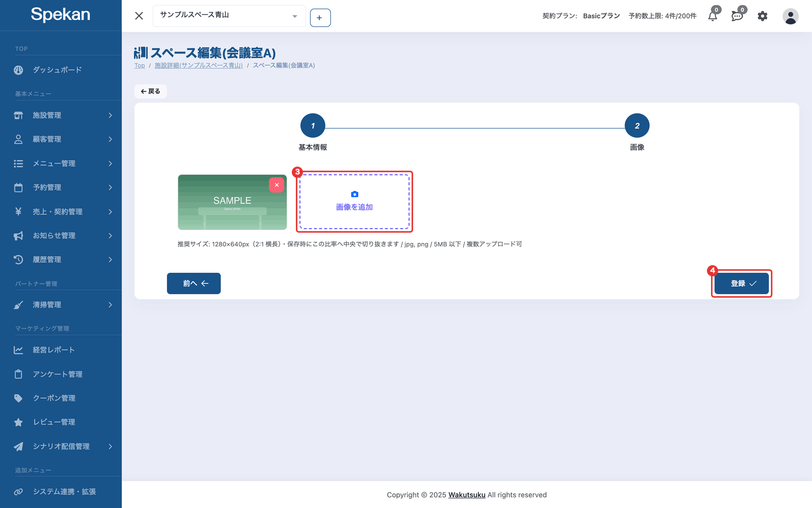Click the SAMPLE image thumbnail
Image resolution: width=812 pixels, height=508 pixels.
point(232,202)
